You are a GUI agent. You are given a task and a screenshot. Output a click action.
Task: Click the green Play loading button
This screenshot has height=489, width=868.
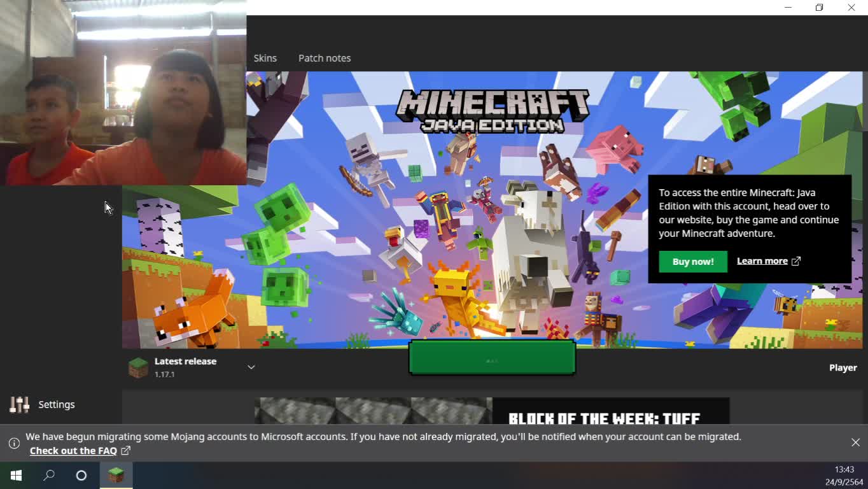[x=492, y=357]
